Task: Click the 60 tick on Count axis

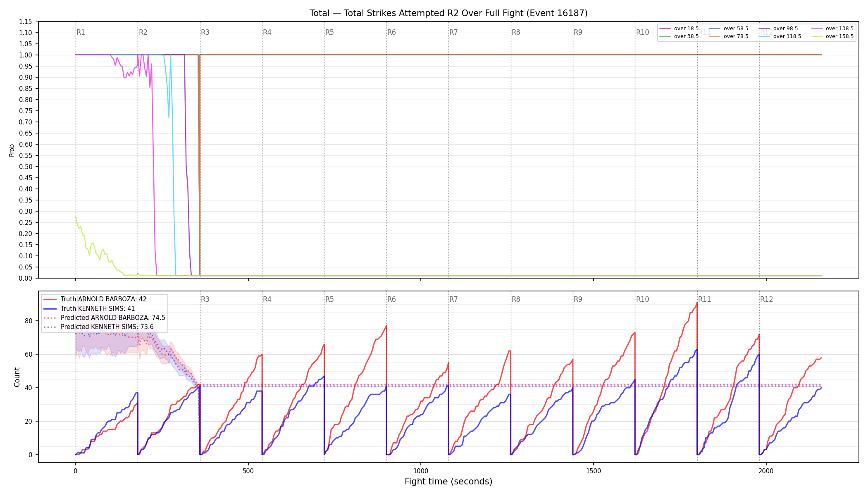Action: click(x=29, y=354)
